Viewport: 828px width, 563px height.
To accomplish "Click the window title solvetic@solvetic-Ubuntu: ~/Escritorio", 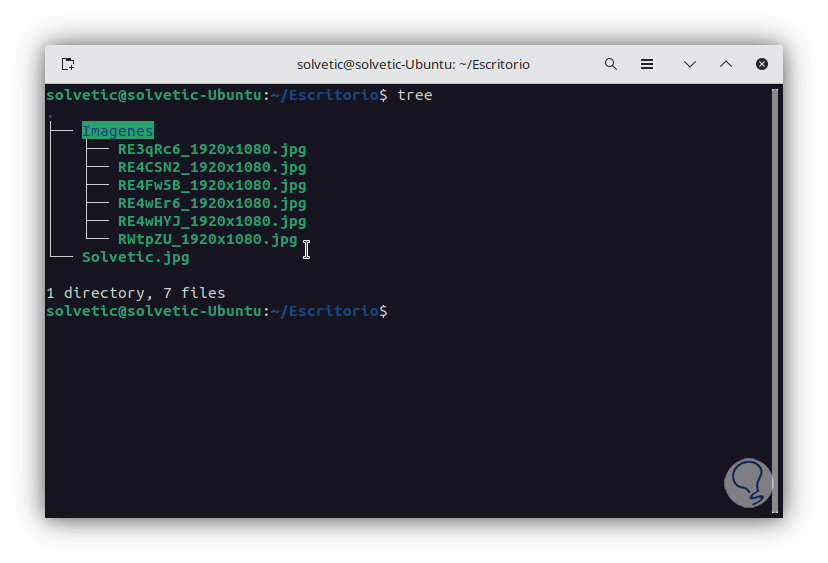I will (413, 64).
